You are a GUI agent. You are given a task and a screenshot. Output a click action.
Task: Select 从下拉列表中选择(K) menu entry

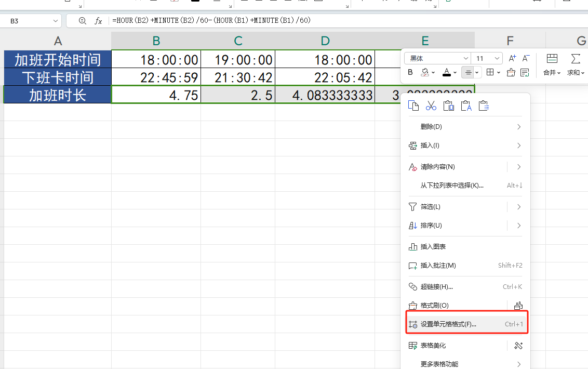pos(465,186)
